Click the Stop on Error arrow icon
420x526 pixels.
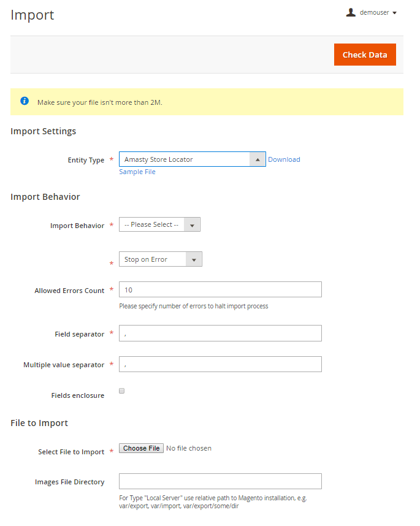[194, 259]
